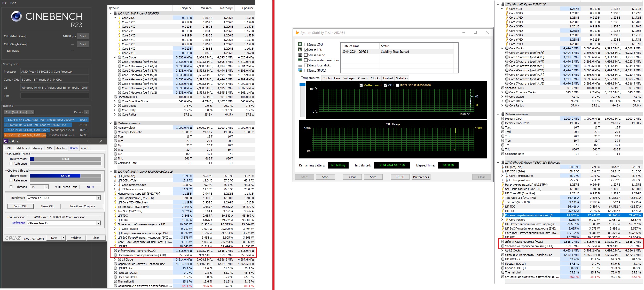Click the blue temperature graph scale bar

(302, 85)
